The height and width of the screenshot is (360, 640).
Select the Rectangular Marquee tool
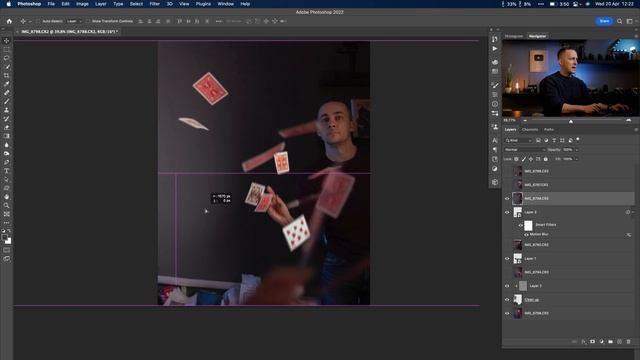coord(7,49)
